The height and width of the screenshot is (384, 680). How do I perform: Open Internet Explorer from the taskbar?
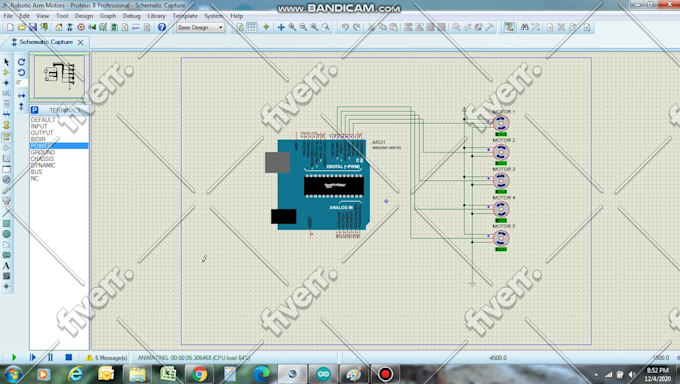(75, 374)
